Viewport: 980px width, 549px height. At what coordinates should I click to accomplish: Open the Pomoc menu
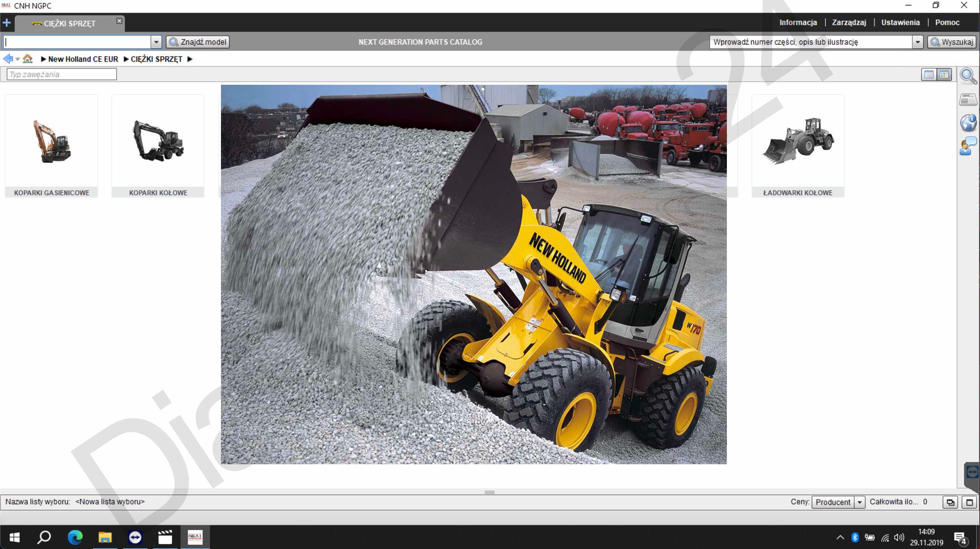947,22
